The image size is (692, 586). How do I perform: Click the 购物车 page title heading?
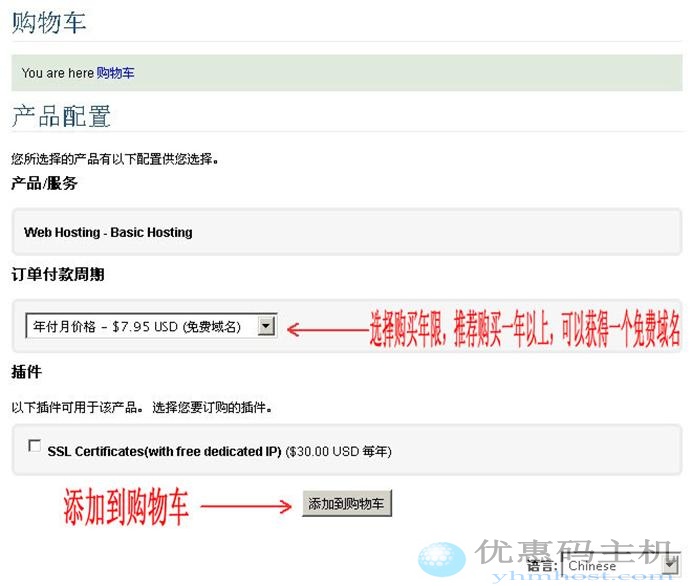49,23
